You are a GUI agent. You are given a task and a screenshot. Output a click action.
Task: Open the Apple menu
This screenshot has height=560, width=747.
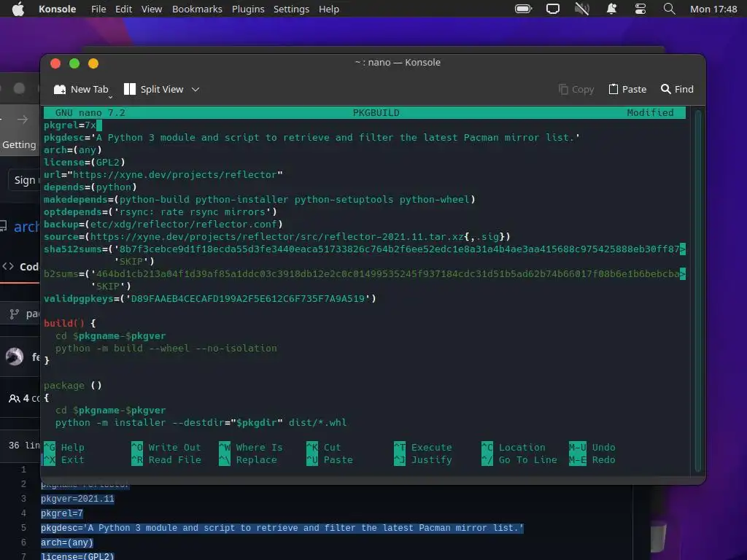pyautogui.click(x=18, y=9)
